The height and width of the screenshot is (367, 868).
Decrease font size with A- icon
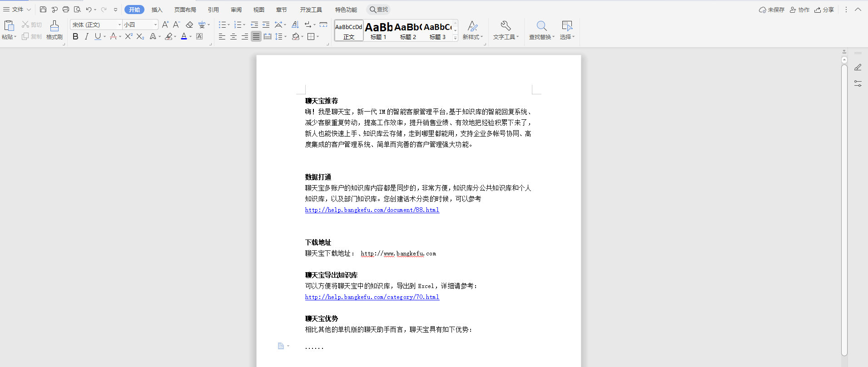tap(177, 24)
